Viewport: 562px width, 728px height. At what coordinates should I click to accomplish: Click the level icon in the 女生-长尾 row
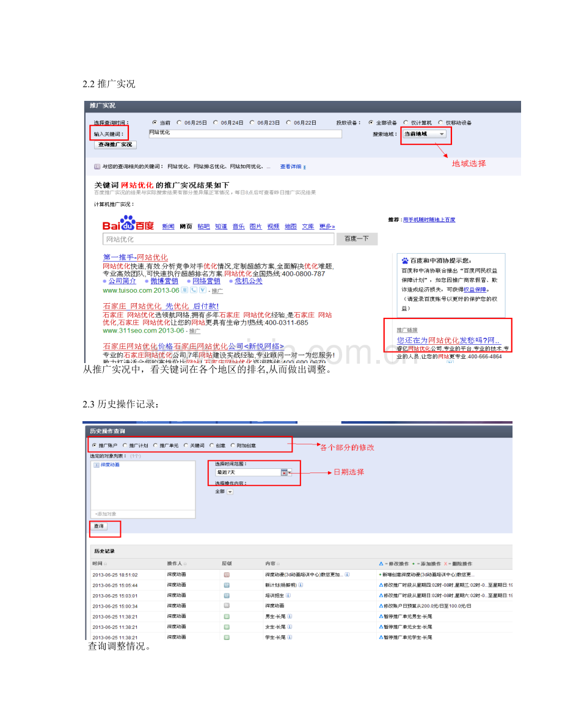click(227, 627)
